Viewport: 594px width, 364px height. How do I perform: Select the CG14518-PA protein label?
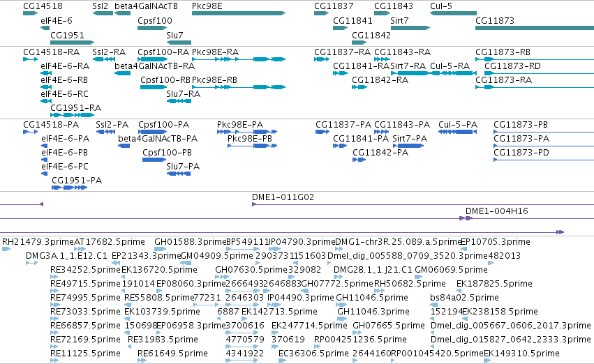click(x=51, y=125)
